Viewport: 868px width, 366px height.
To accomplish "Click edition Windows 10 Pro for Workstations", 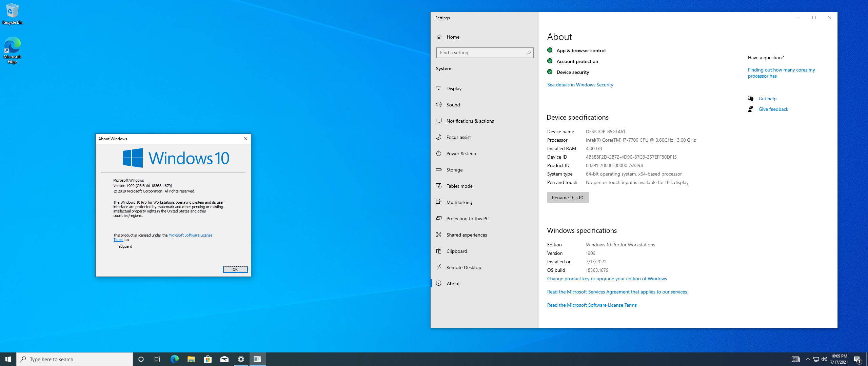I will [620, 245].
